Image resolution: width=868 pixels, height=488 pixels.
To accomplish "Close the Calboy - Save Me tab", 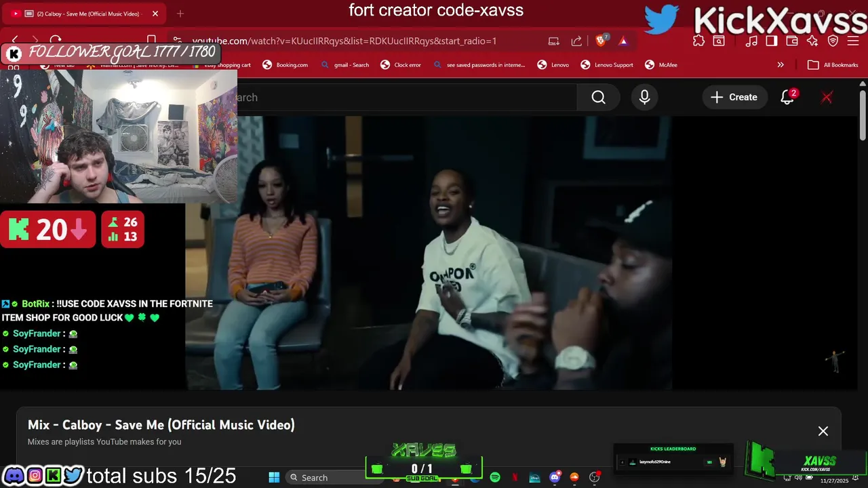I will 155,14.
